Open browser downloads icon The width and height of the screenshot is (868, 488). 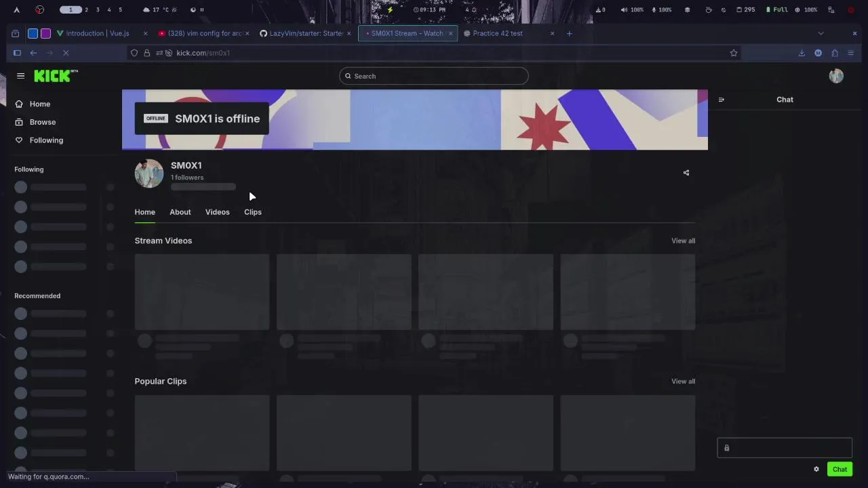[802, 53]
